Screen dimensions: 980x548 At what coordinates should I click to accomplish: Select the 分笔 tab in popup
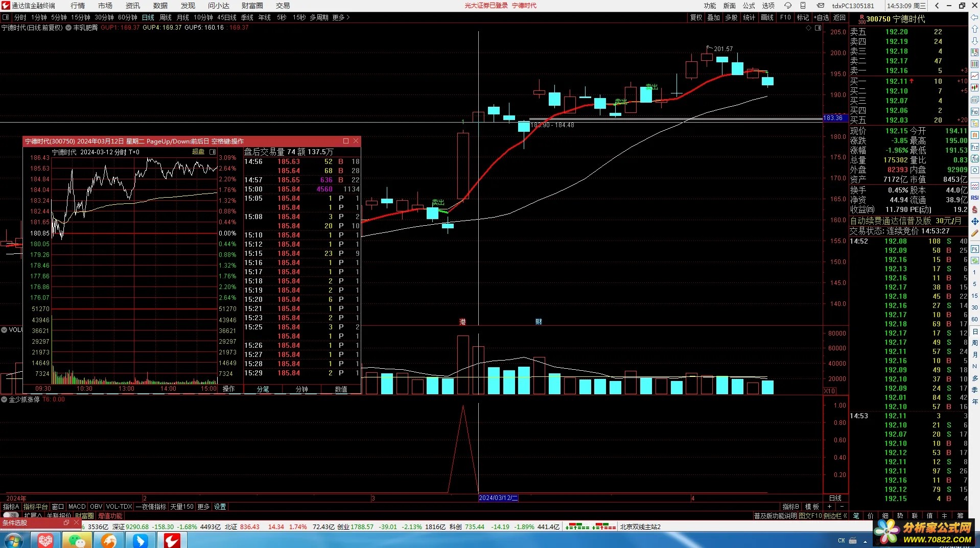click(x=263, y=389)
